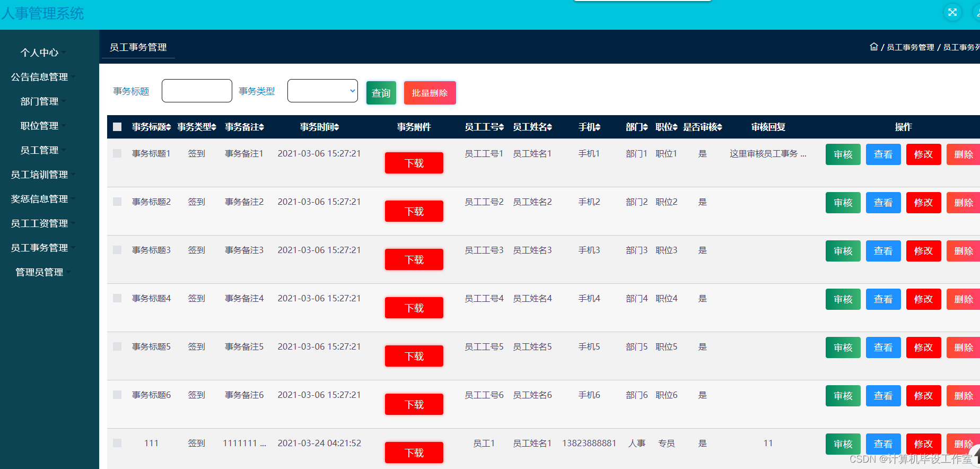Sort by 手机 column arrows
980x469 pixels.
click(x=598, y=127)
